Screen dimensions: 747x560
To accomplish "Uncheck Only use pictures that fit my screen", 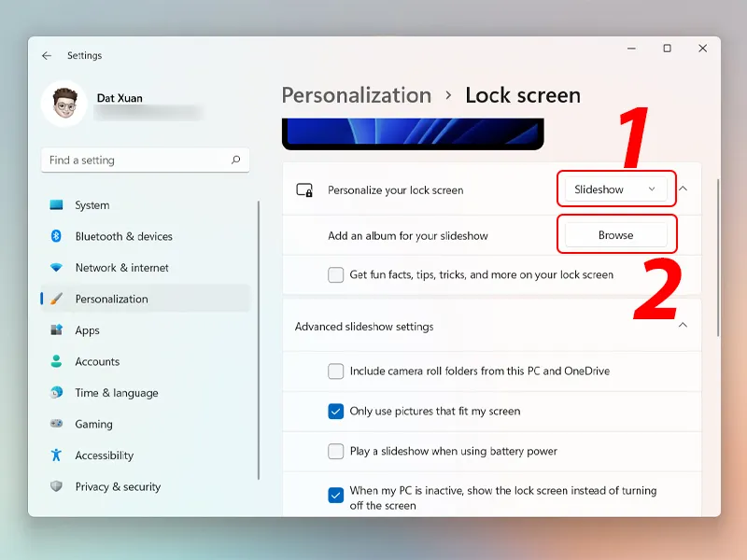I will coord(336,412).
